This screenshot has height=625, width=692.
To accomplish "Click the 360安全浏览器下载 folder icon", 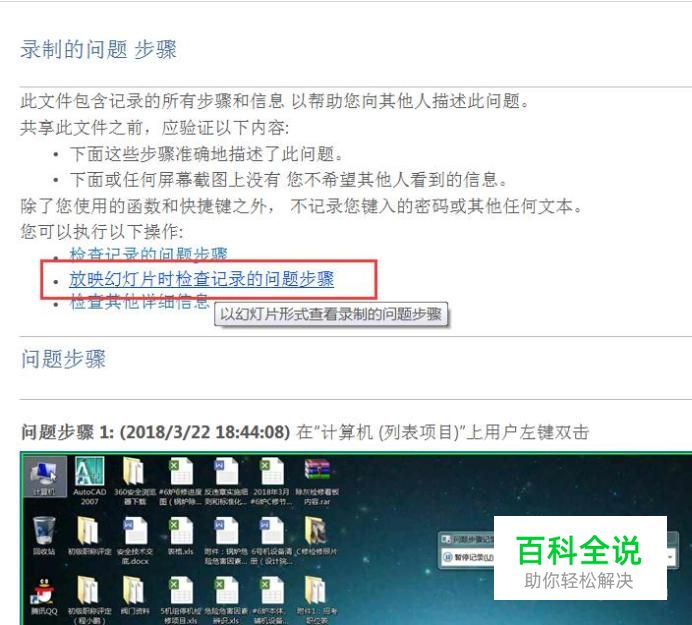I will tap(135, 481).
